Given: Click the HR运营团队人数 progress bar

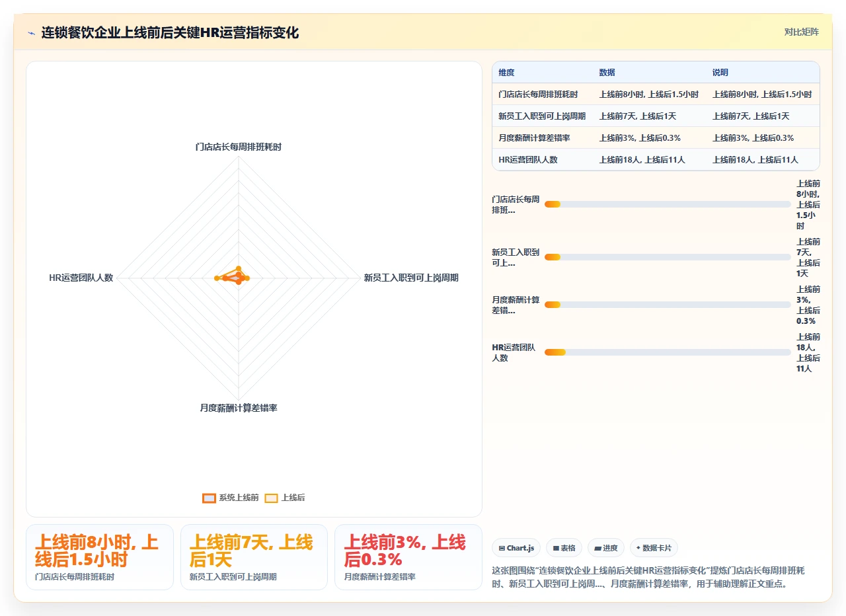Looking at the screenshot, I should coord(668,352).
